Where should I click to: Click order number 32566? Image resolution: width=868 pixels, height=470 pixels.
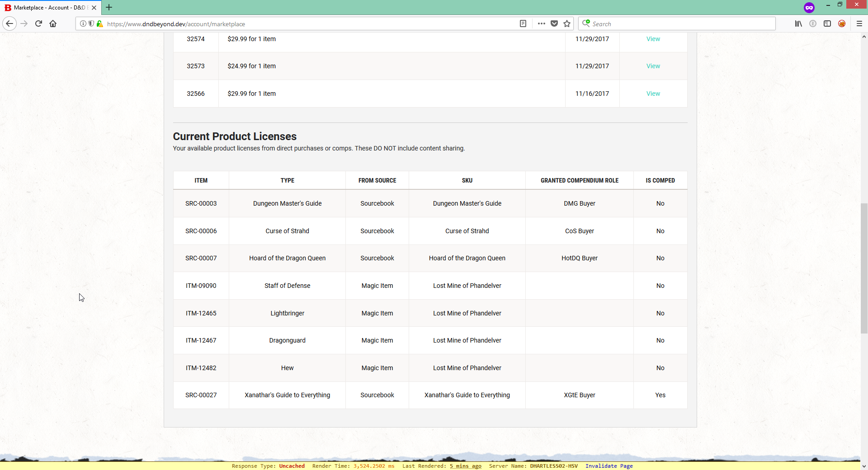click(x=195, y=94)
